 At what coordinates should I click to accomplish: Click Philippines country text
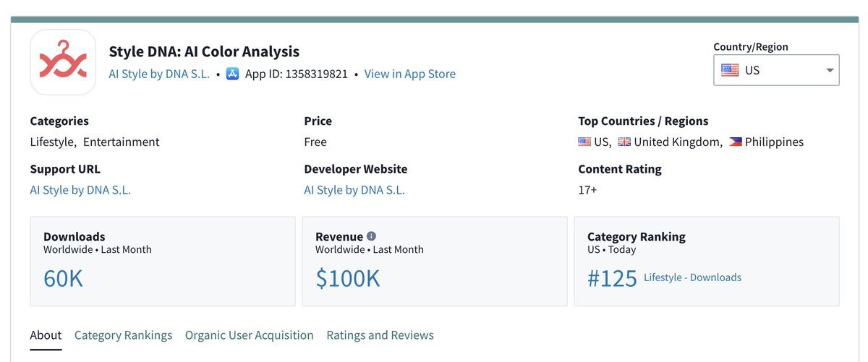774,142
